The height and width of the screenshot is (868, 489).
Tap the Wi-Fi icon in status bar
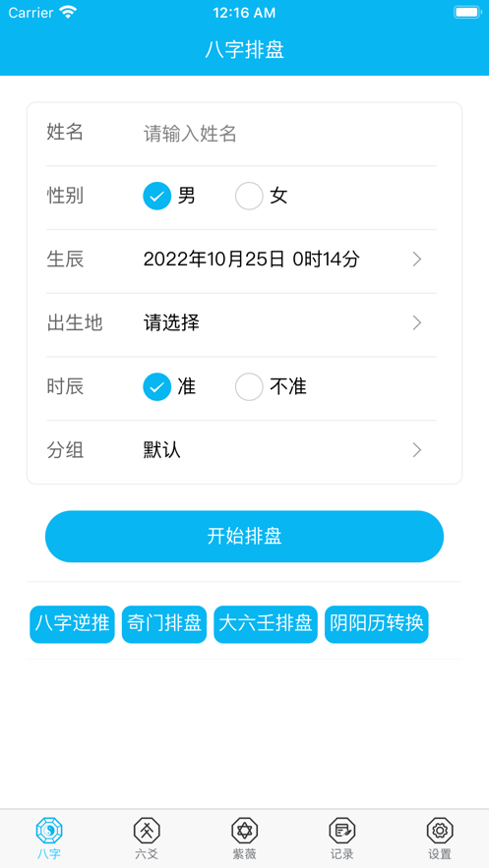tap(68, 12)
